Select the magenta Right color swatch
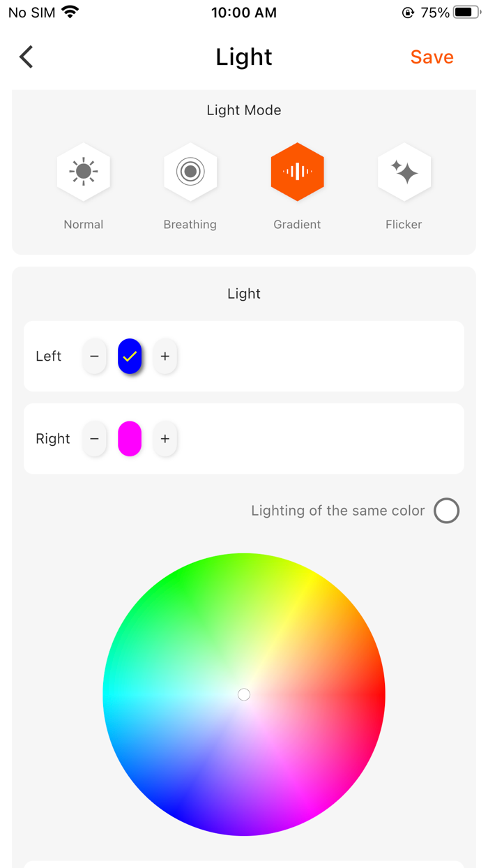Image resolution: width=488 pixels, height=868 pixels. 130,439
